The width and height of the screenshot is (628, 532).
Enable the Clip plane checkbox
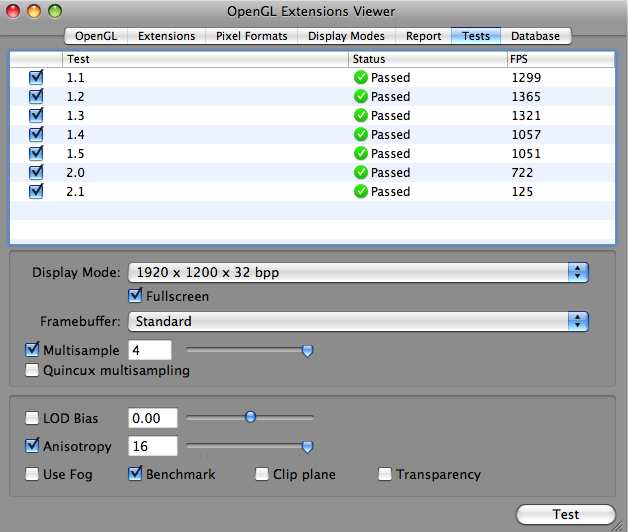coord(262,474)
